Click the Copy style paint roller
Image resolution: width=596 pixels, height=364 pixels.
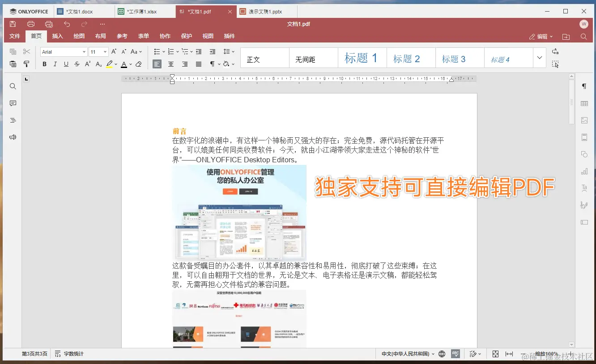coord(27,64)
